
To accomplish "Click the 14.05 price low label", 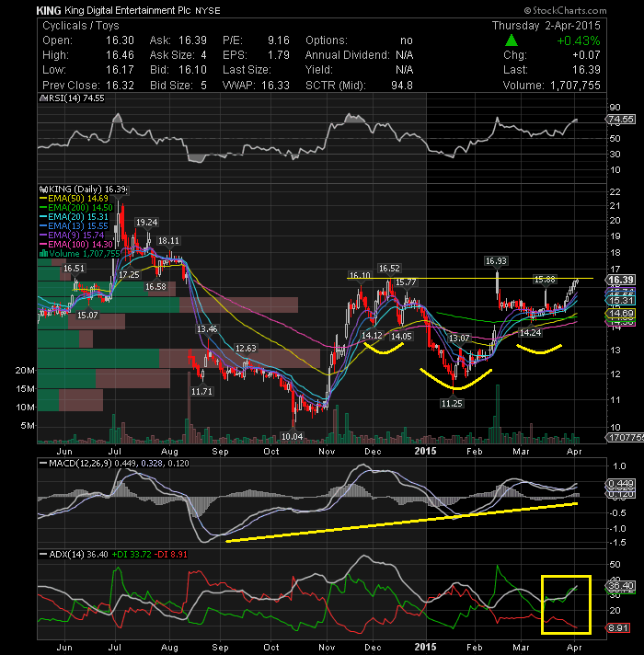I will point(401,337).
